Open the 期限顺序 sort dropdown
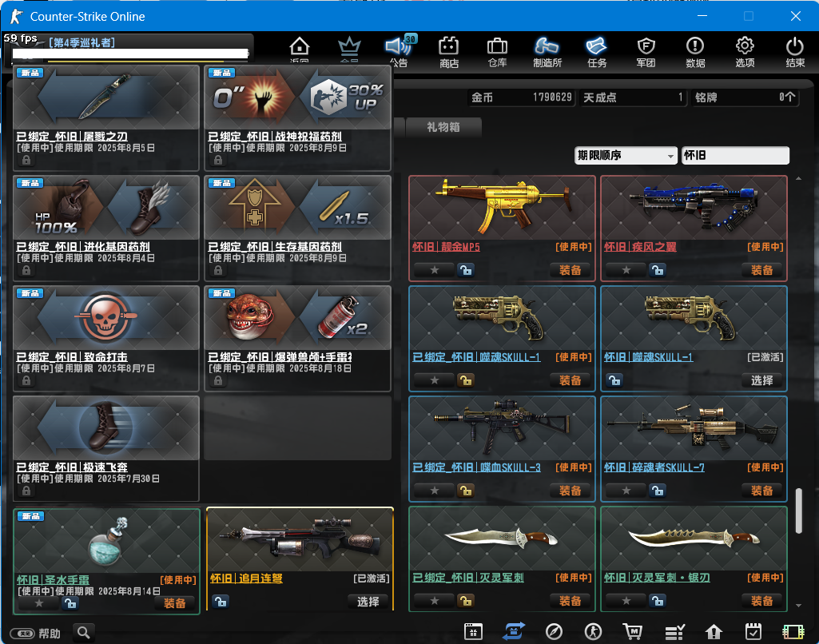Screen dimensions: 819x644 click(x=626, y=155)
